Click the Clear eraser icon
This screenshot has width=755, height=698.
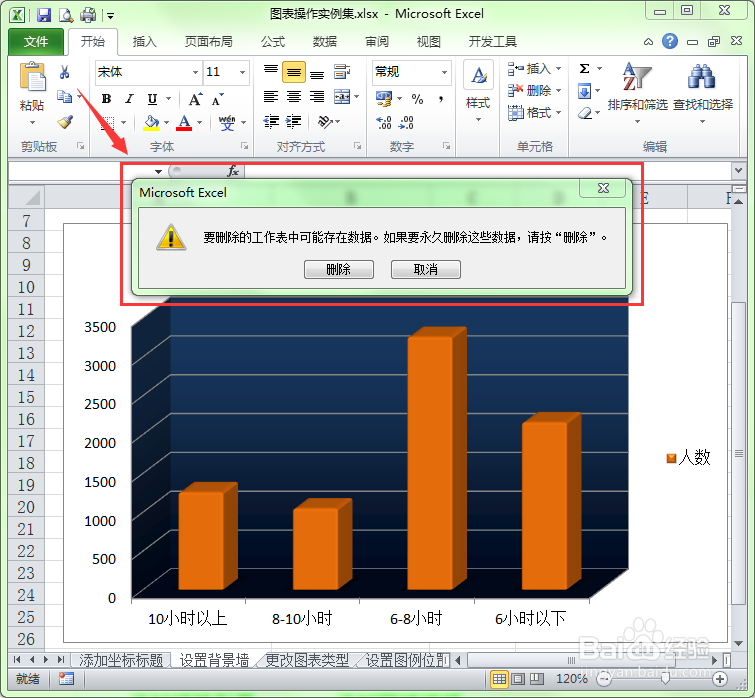point(585,113)
